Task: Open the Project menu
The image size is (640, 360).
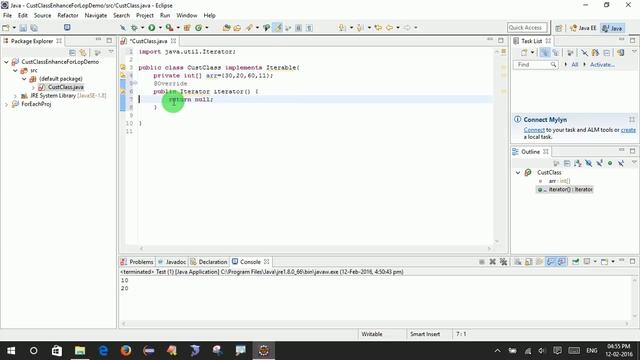Action: click(145, 15)
